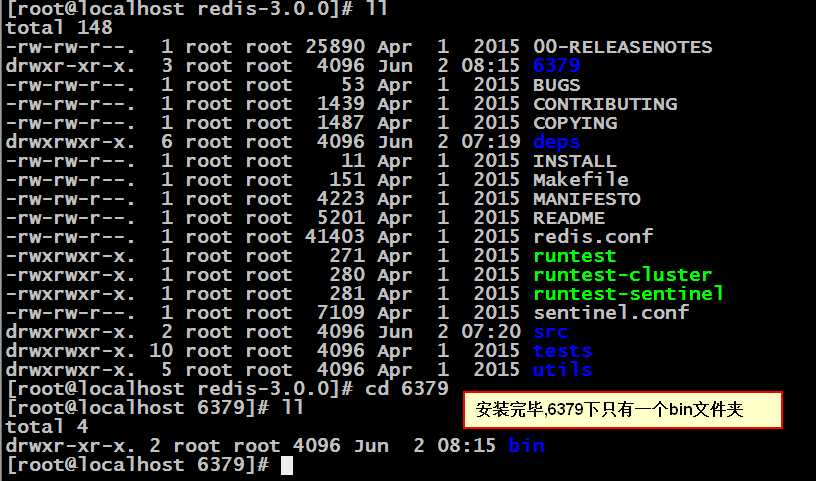Click the yellow annotation note about bin folder
The image size is (816, 481).
[x=623, y=410]
